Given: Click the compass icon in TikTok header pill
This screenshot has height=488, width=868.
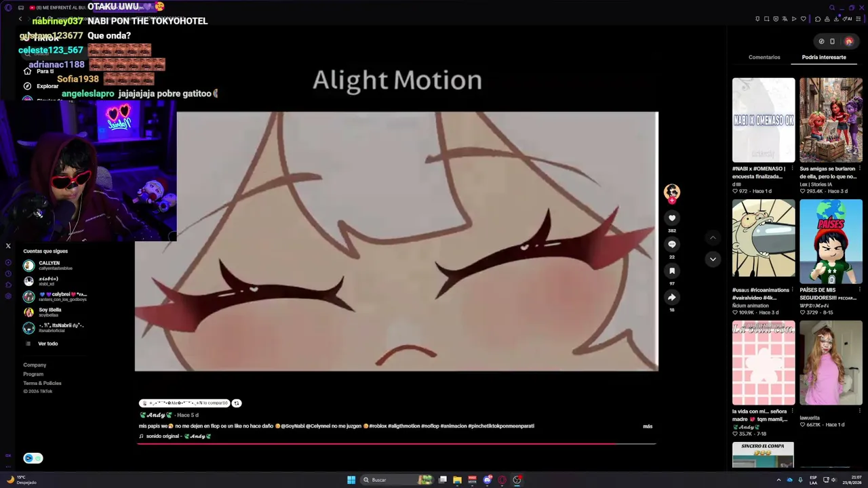Looking at the screenshot, I should 821,41.
